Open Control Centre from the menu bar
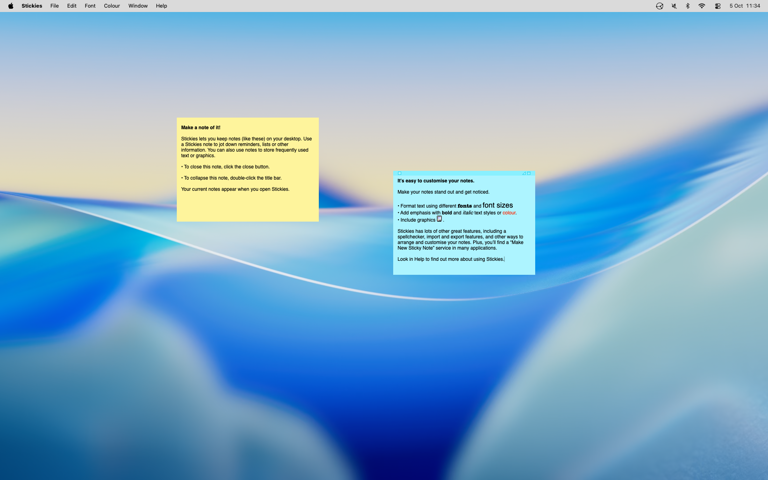 tap(718, 6)
